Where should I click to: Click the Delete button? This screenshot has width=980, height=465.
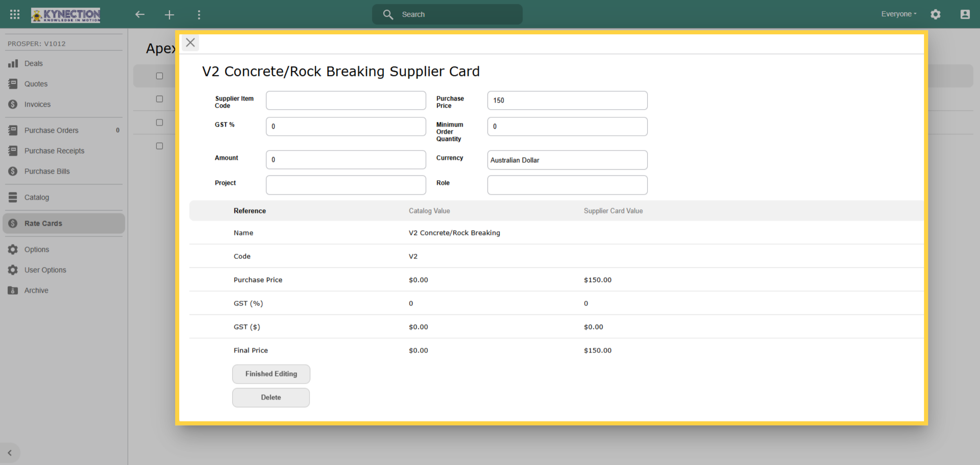click(271, 398)
